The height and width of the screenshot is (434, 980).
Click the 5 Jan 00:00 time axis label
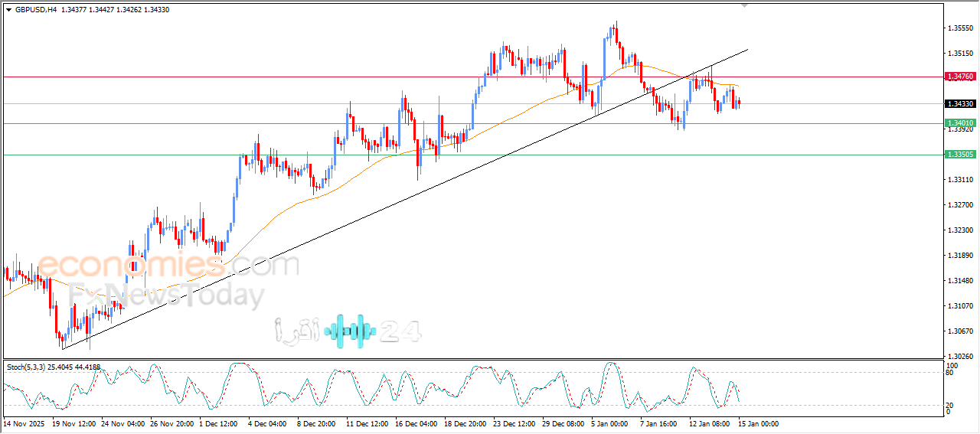[x=611, y=423]
